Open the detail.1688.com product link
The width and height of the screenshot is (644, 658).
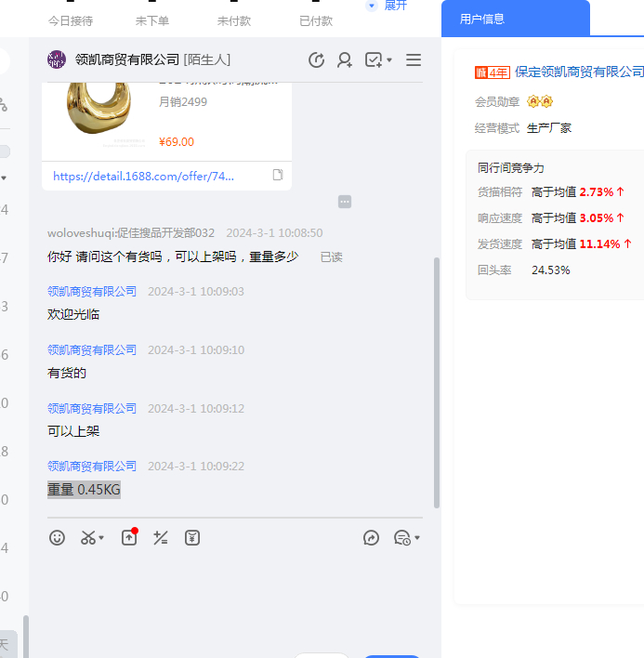click(x=144, y=176)
